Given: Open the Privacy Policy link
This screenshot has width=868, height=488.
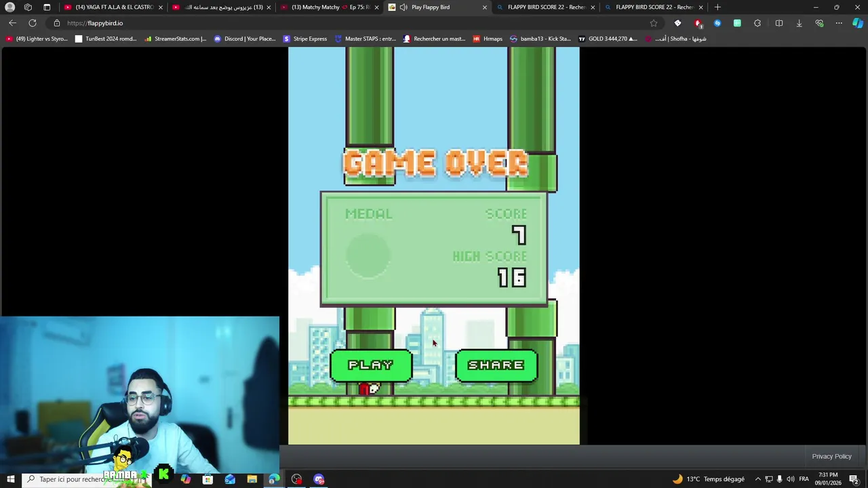Looking at the screenshot, I should click(x=831, y=456).
